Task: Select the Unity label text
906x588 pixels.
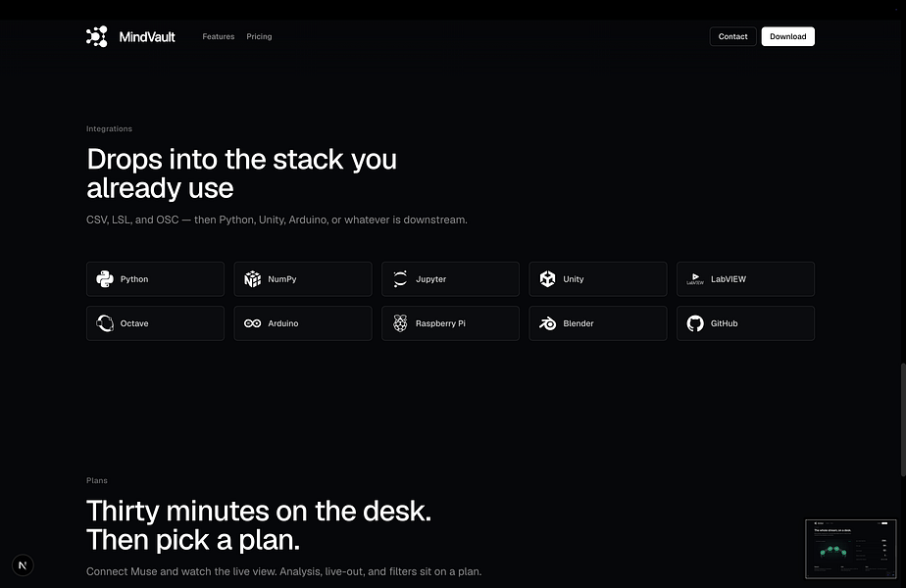Action: 574,279
